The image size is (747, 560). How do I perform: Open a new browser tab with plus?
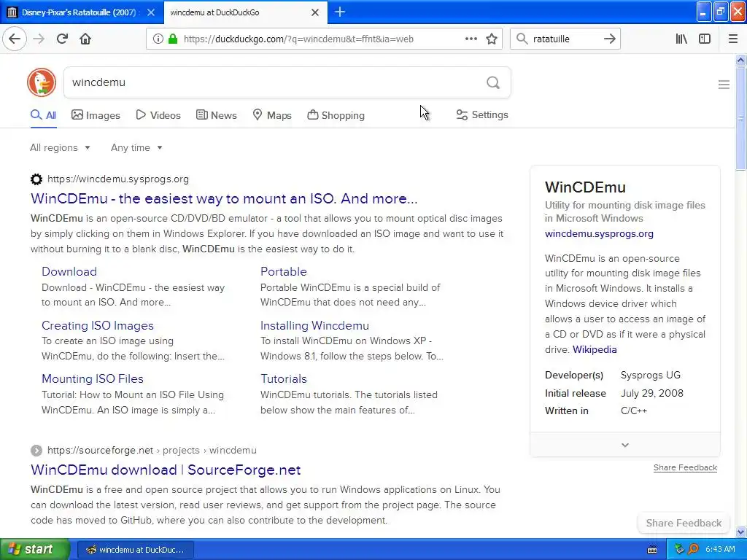pos(340,12)
